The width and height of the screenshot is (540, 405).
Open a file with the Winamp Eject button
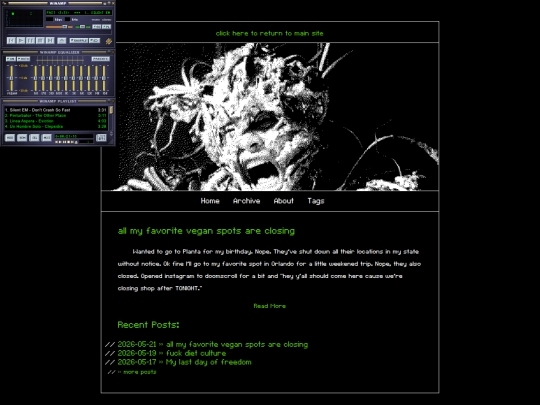click(x=62, y=41)
